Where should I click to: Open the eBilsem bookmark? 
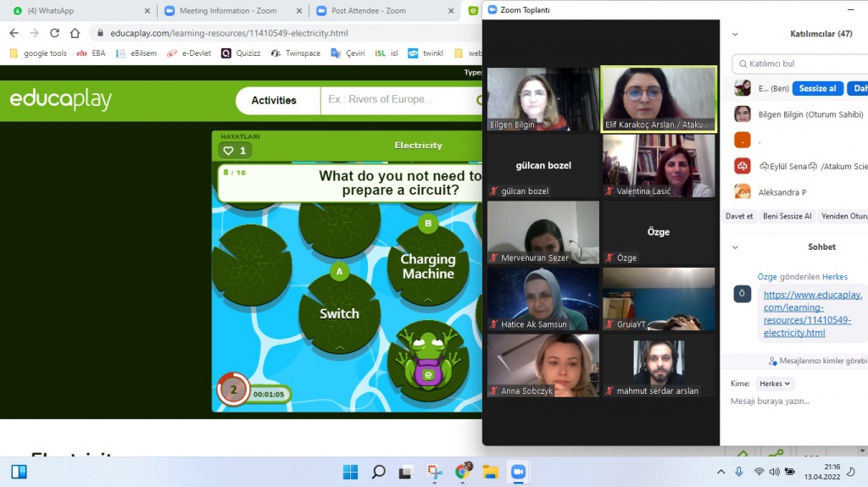pos(136,53)
